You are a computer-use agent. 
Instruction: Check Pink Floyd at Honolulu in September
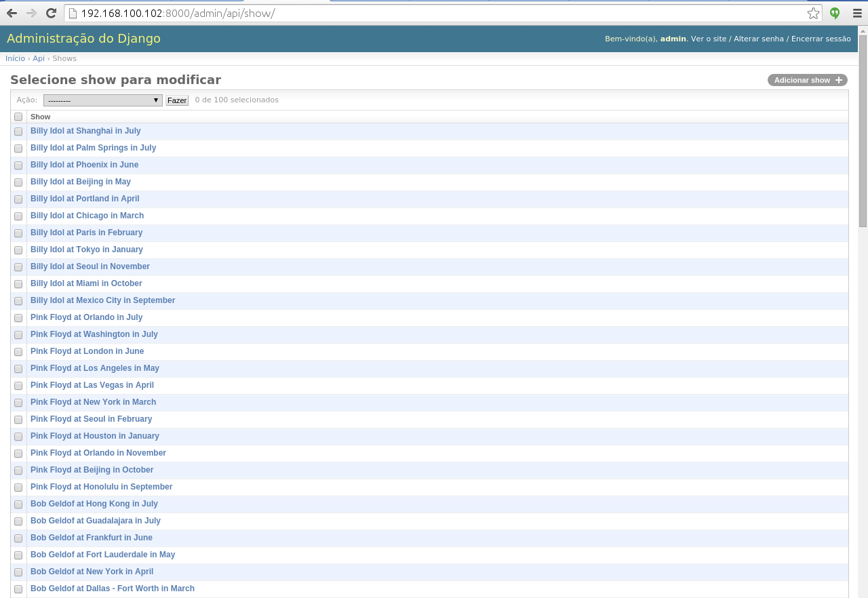click(18, 487)
